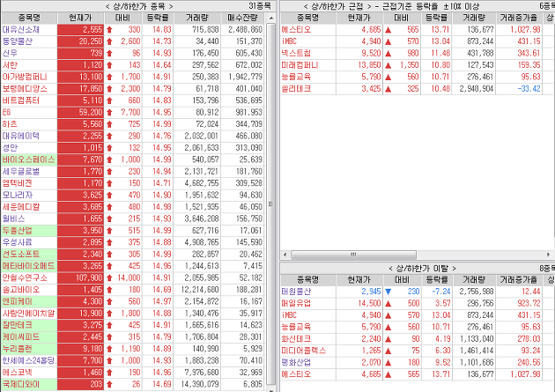Select stock 솔고바이오
The width and height of the screenshot is (555, 392).
pyautogui.click(x=20, y=290)
